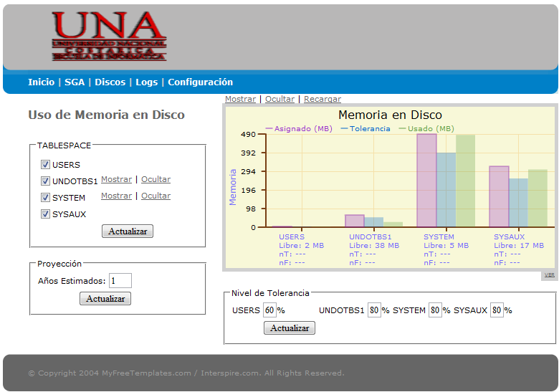Click Actualizar in the TABLESPACE panel
The width and height of the screenshot is (559, 392).
point(128,231)
